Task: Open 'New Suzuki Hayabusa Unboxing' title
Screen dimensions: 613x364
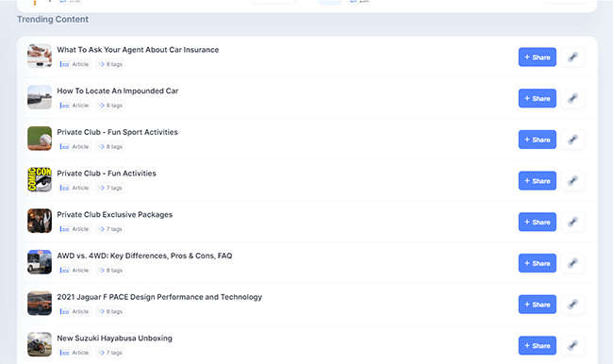Action: (x=114, y=339)
